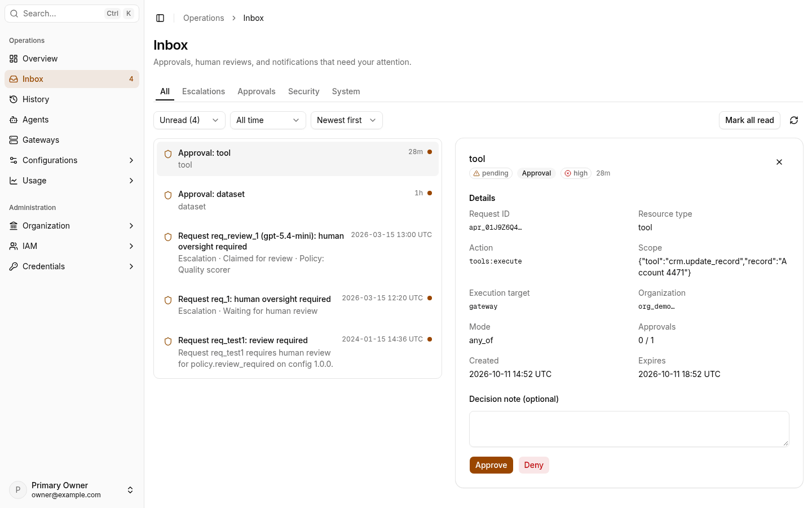Switch to the Security tab
Viewport: 812px width, 508px height.
tap(304, 91)
